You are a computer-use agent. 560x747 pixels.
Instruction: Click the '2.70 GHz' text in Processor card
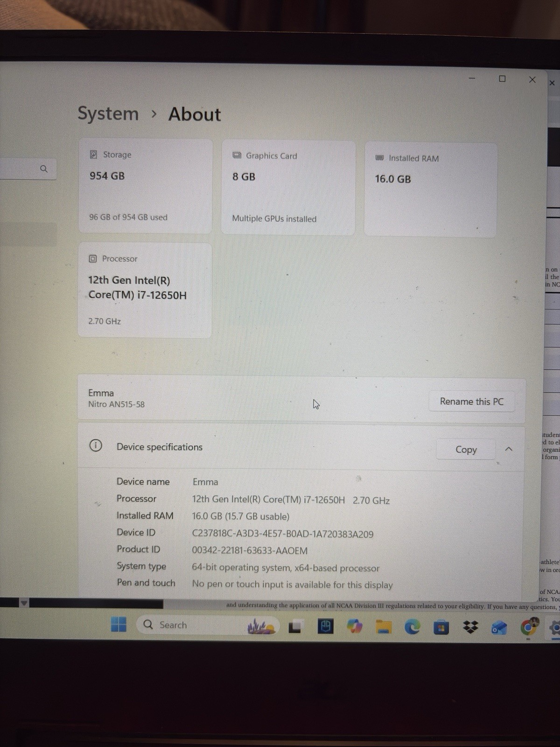(x=105, y=321)
